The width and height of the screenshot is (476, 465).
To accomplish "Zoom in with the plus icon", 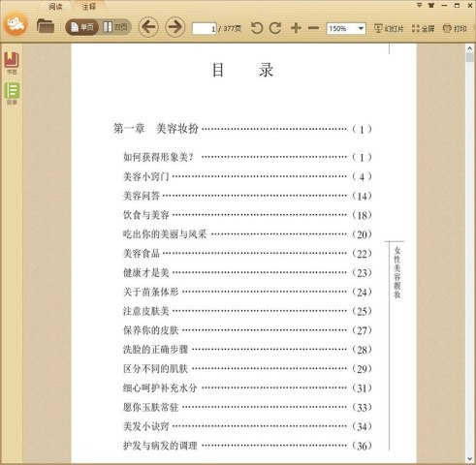I will pyautogui.click(x=296, y=28).
